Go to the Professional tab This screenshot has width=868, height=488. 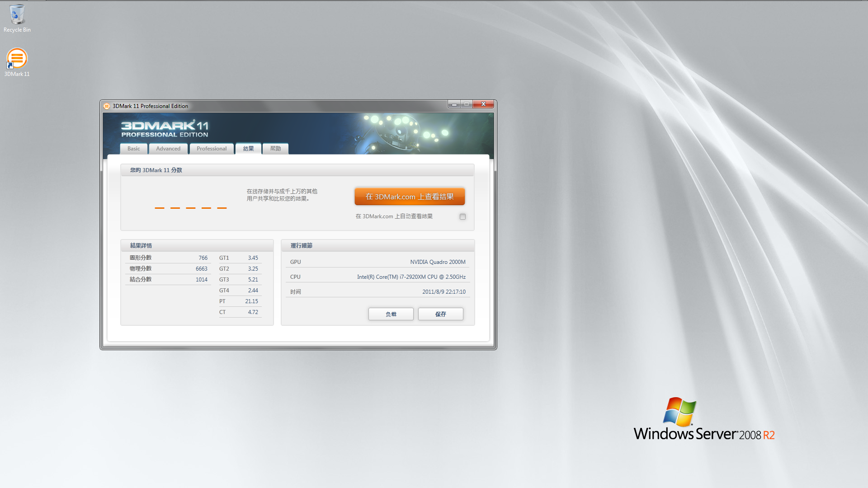pyautogui.click(x=212, y=149)
